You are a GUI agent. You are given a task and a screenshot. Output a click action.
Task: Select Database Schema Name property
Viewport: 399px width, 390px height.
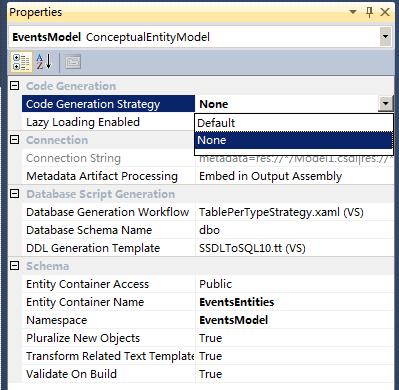[108, 230]
